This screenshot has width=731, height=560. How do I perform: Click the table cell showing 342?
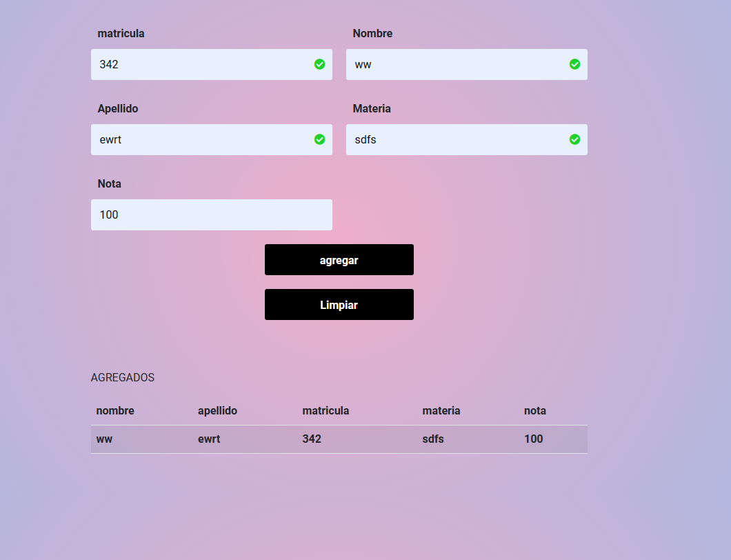(x=312, y=439)
